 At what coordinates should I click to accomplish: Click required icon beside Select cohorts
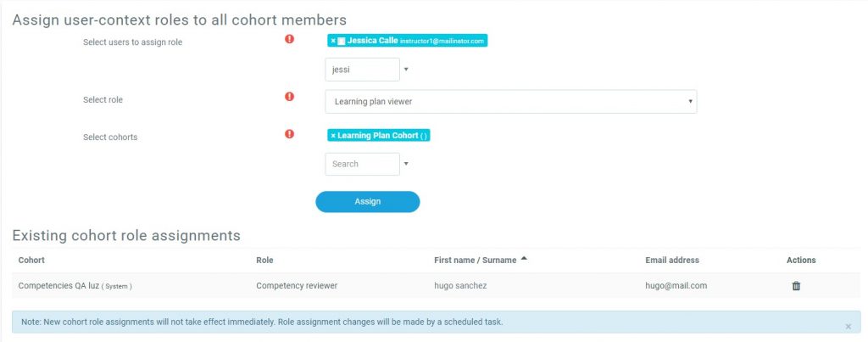(290, 134)
